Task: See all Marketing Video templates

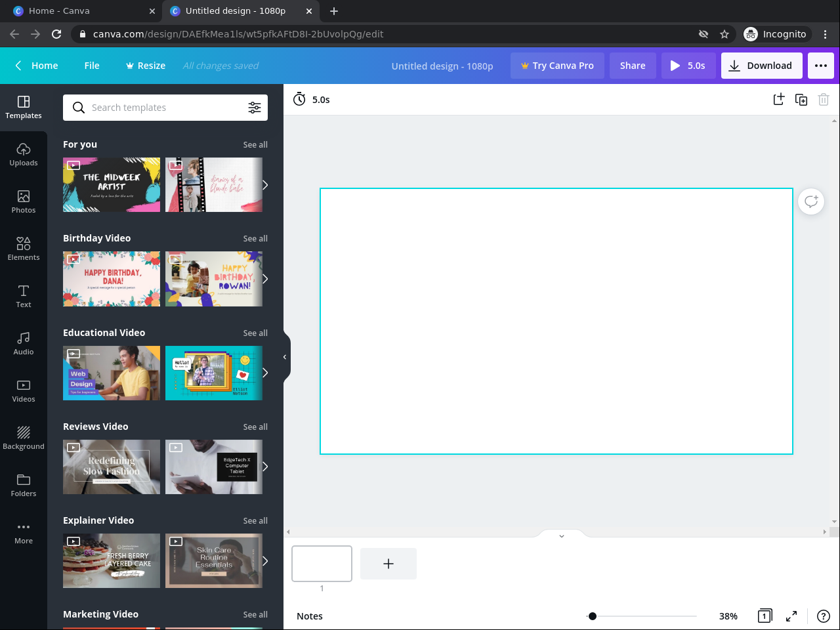Action: coord(255,615)
